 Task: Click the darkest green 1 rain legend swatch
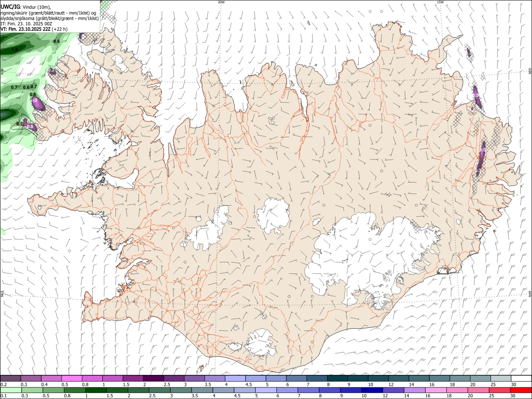96,390
